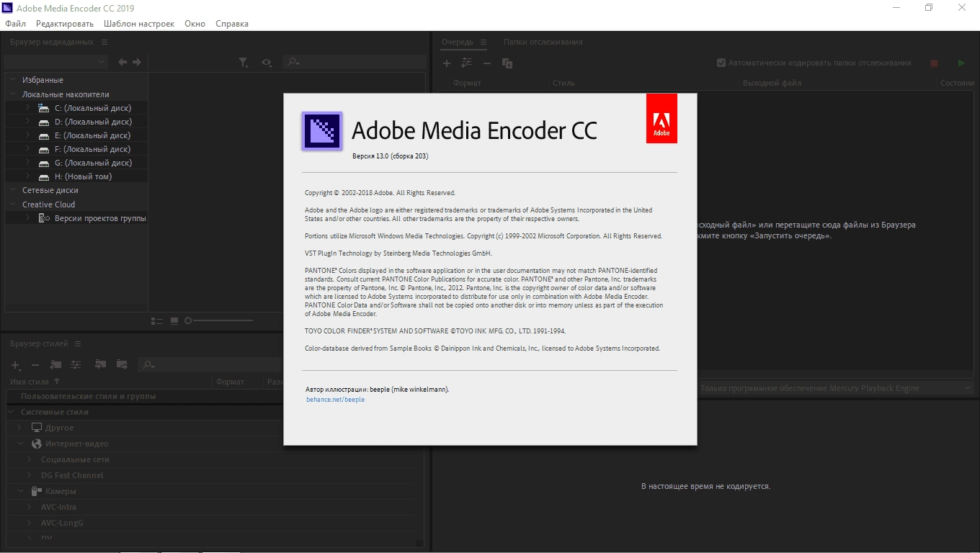Open the Mercury Playback Engine renderer dropdown

pyautogui.click(x=837, y=388)
